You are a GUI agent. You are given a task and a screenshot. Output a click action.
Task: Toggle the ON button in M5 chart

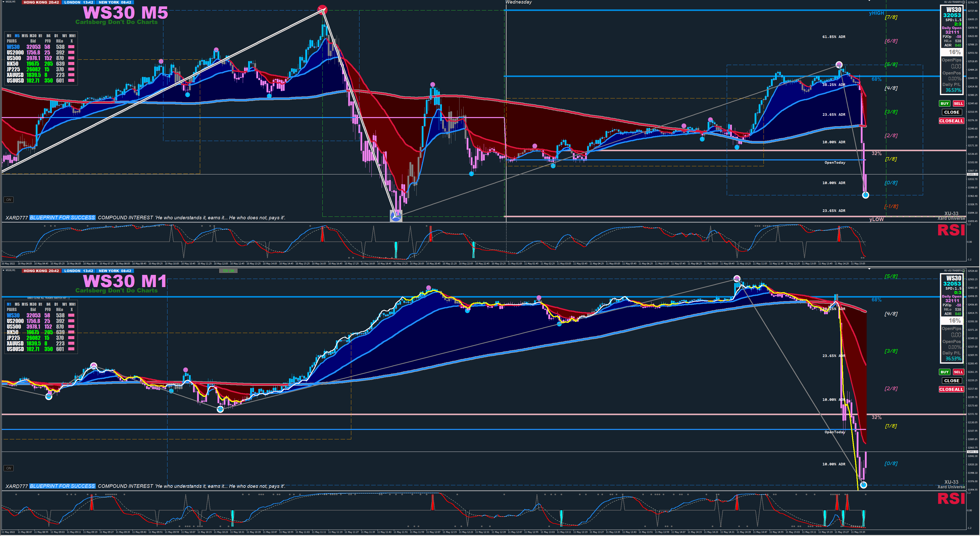(x=8, y=200)
